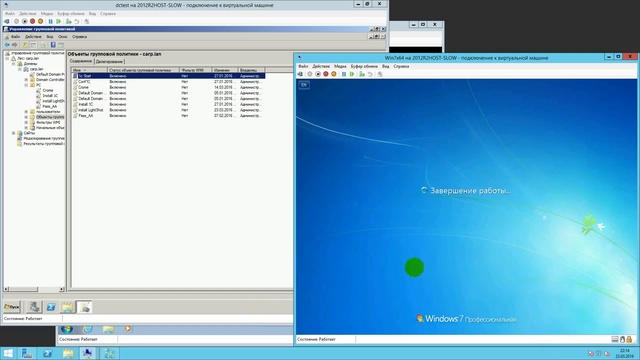Screen dimensions: 640x360
Task: Open Действие menu in dctest VM window
Action: [28, 13]
